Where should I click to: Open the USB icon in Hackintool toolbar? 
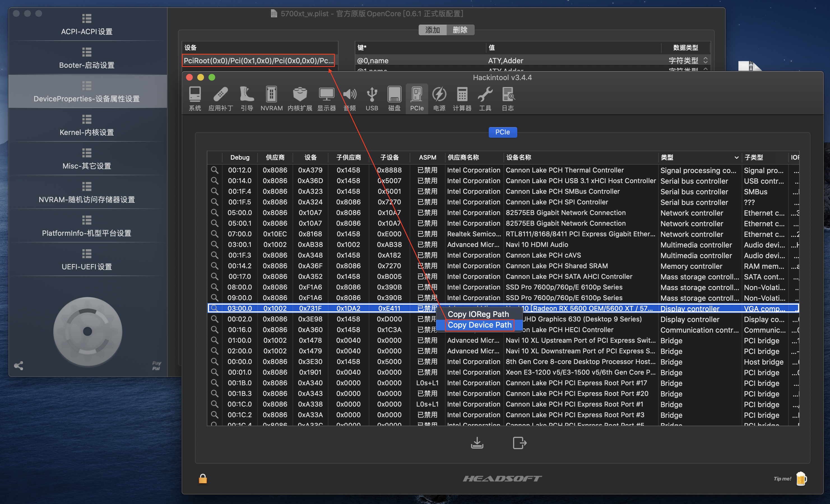tap(372, 99)
